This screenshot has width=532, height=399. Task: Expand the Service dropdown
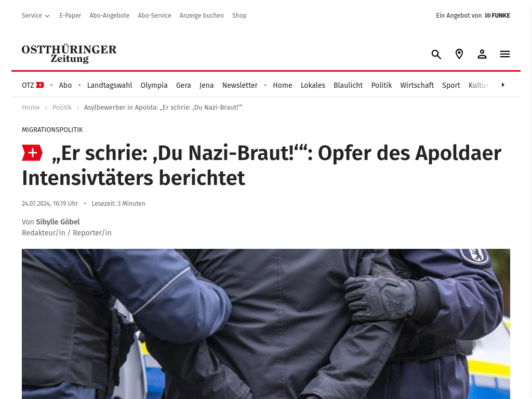coord(36,16)
